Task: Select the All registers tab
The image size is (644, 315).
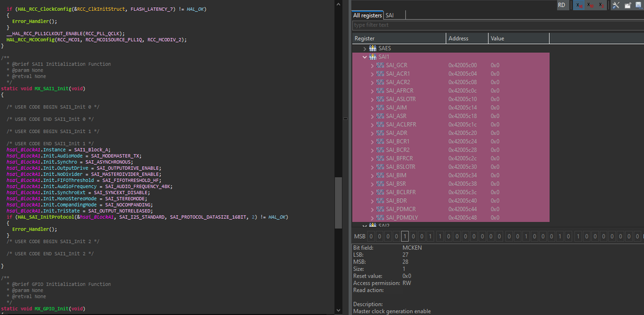Action: 367,15
